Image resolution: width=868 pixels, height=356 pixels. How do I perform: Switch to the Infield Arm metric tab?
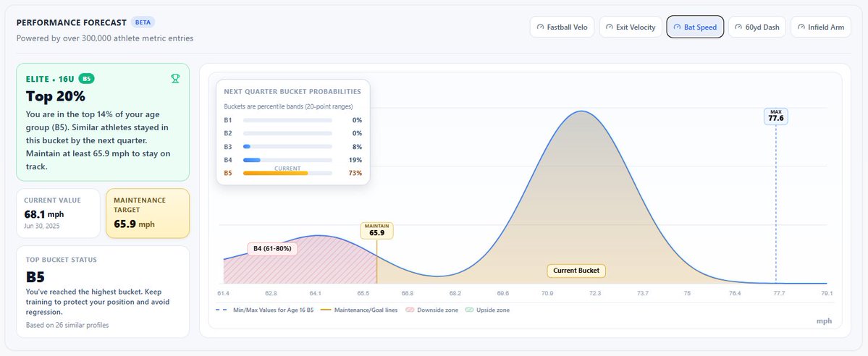821,27
